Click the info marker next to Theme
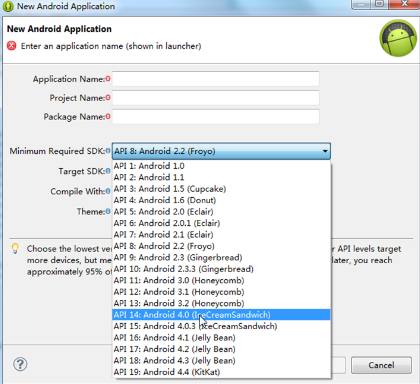420x384 pixels. coord(108,211)
